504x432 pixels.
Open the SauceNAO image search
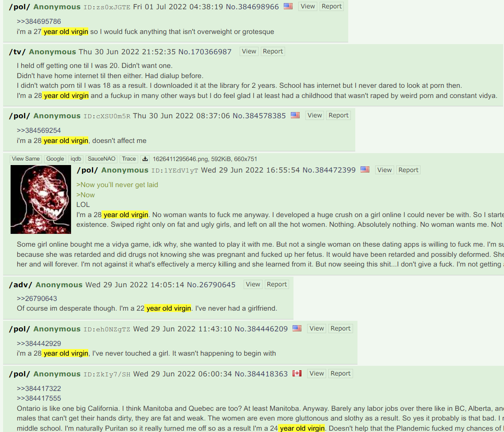[101, 159]
